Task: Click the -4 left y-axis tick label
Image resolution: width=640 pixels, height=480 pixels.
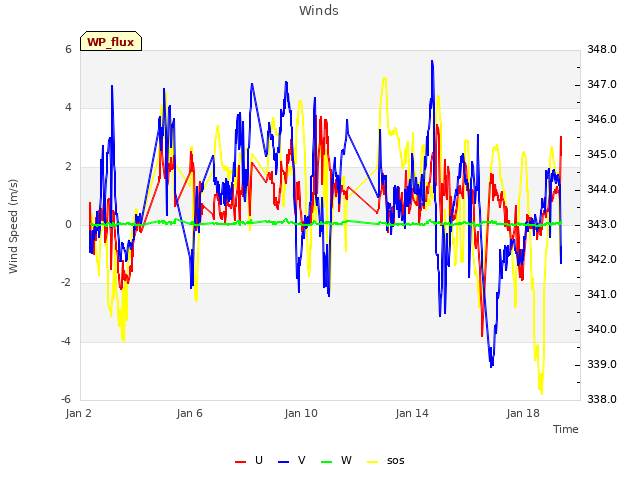Action: tap(66, 341)
